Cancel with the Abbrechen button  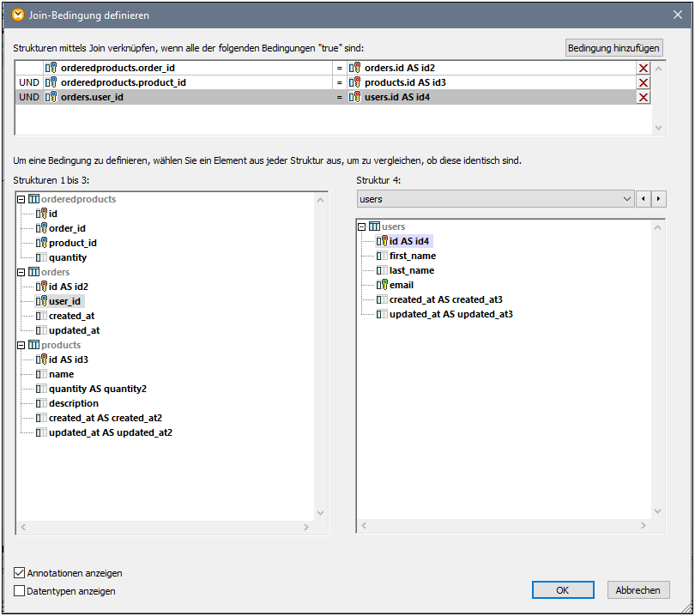pos(638,590)
